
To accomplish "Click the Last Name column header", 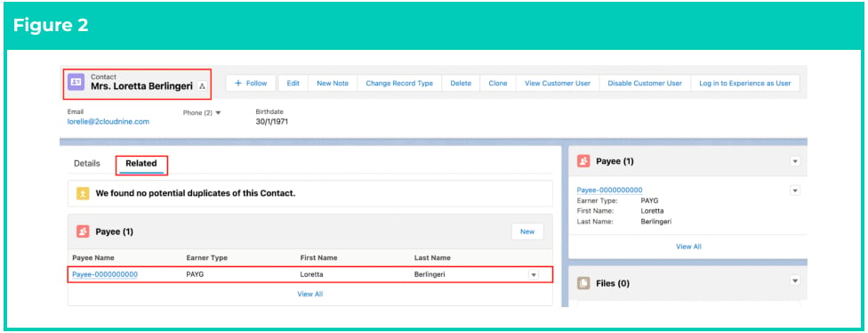I will [x=432, y=257].
